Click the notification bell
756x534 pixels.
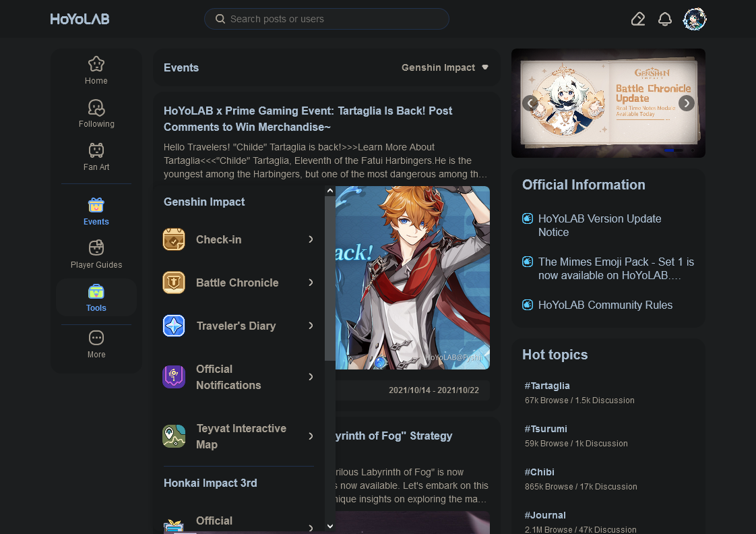(665, 19)
